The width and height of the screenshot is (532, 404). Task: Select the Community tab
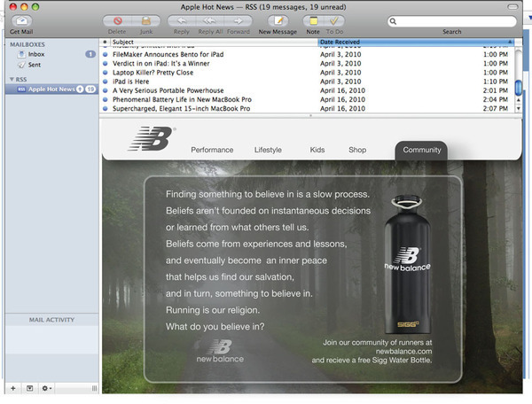point(422,151)
